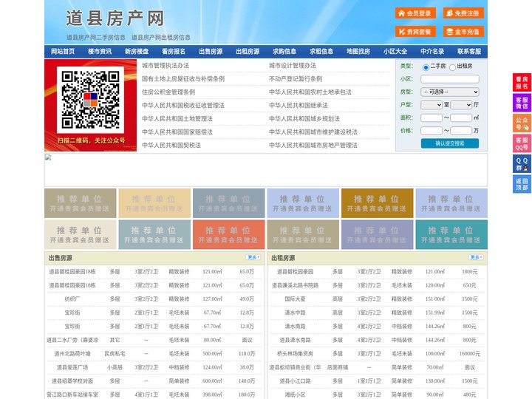Viewport: 532px width, 399px height.
Task: Open 小区大全 navigation item
Action: tap(395, 52)
